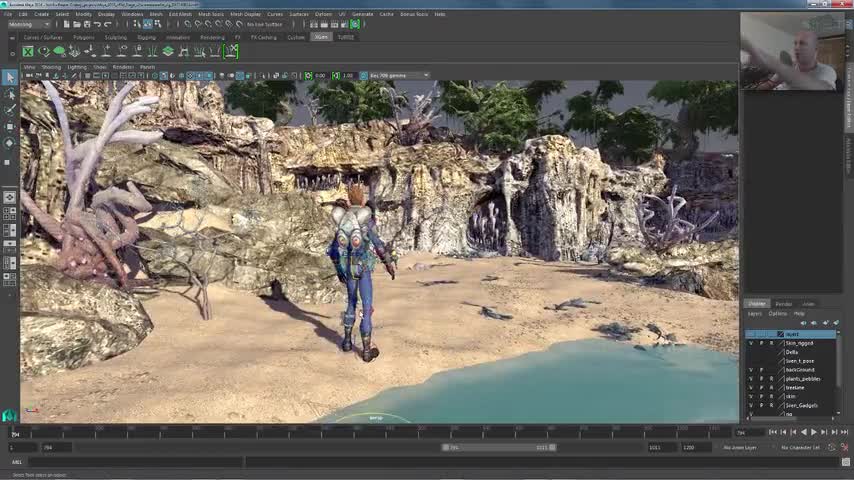
Task: Click the play forward button
Action: click(813, 432)
